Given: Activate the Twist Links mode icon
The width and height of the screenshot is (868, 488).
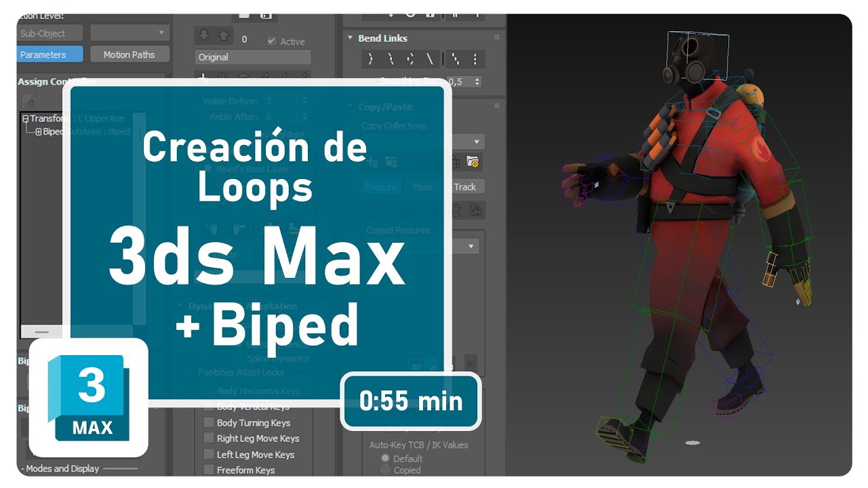Looking at the screenshot, I should (391, 58).
